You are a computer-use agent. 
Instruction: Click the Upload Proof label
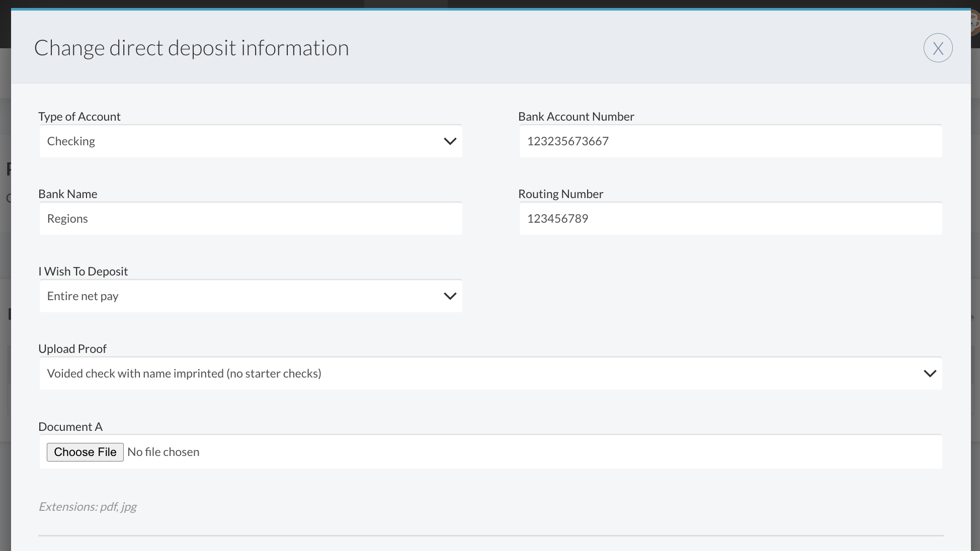click(72, 349)
